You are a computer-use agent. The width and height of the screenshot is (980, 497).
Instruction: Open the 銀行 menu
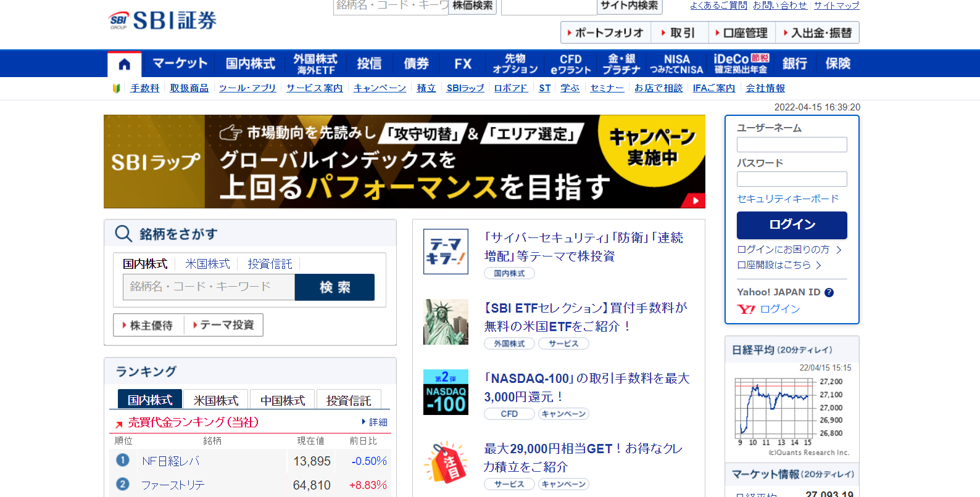pyautogui.click(x=794, y=64)
